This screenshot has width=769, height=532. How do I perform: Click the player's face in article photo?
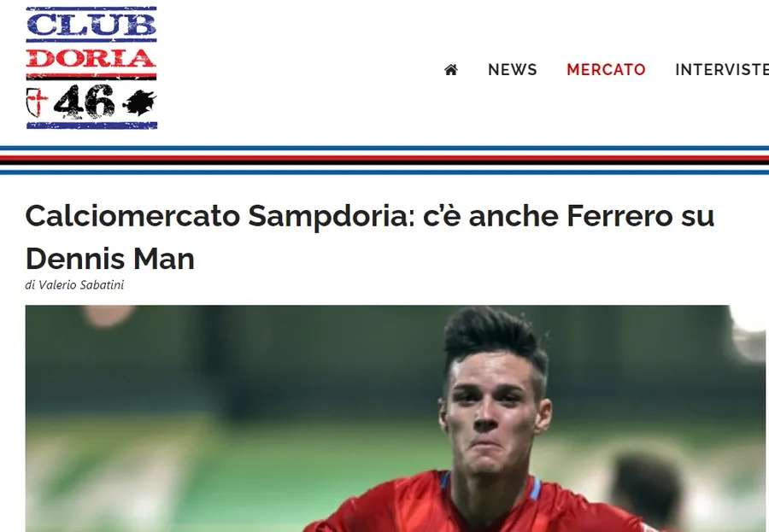click(x=494, y=418)
